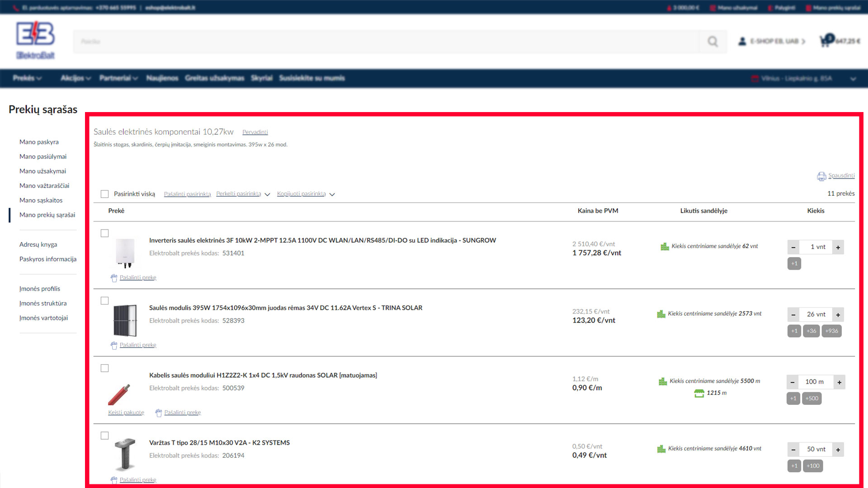Click the Pervadinti link
Screen dimensions: 868x488
tap(255, 132)
